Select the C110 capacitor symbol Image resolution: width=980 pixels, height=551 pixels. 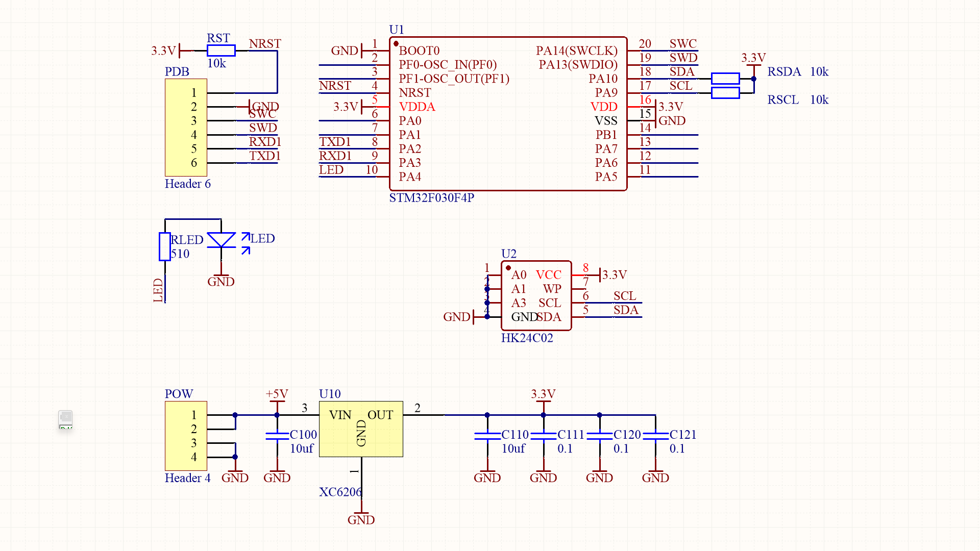click(x=487, y=436)
